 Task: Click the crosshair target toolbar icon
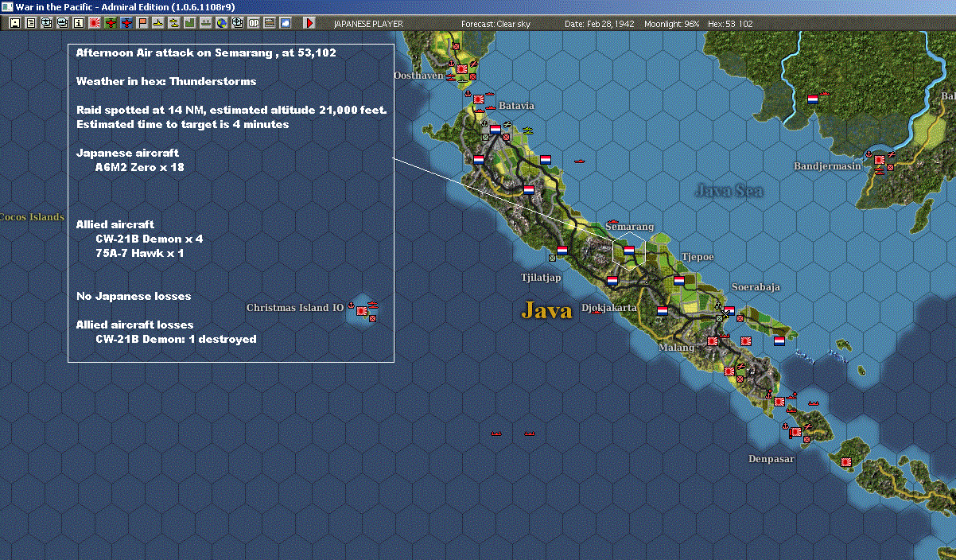237,23
